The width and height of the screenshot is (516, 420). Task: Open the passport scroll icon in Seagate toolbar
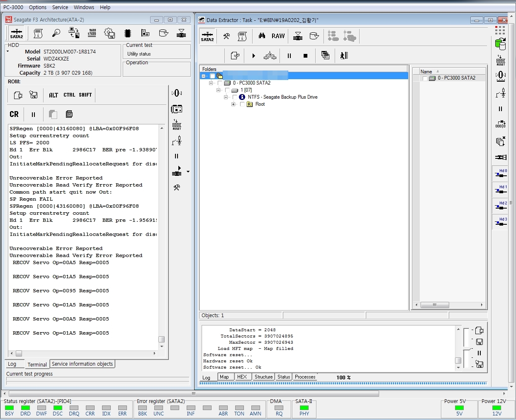[38, 33]
